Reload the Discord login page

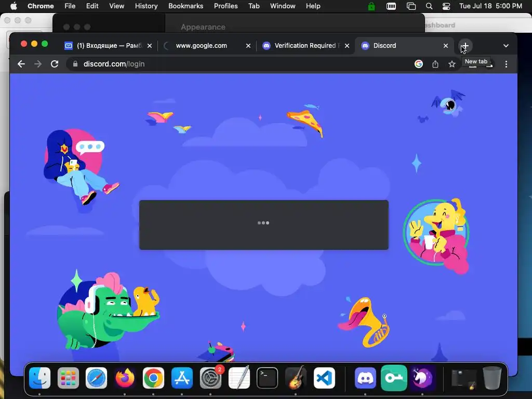55,64
